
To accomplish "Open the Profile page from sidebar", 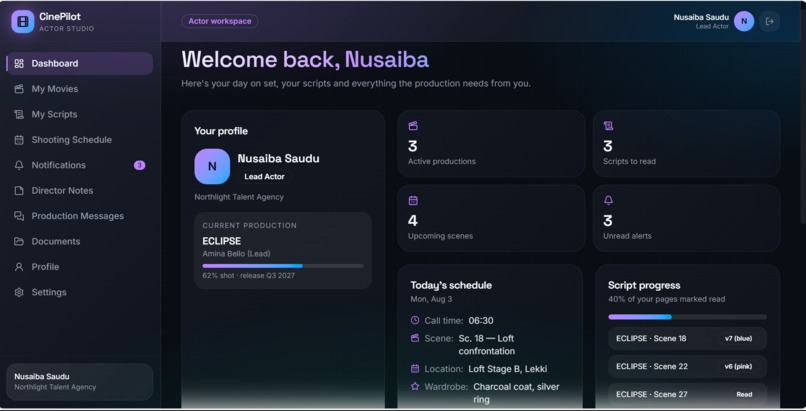I will 79,267.
